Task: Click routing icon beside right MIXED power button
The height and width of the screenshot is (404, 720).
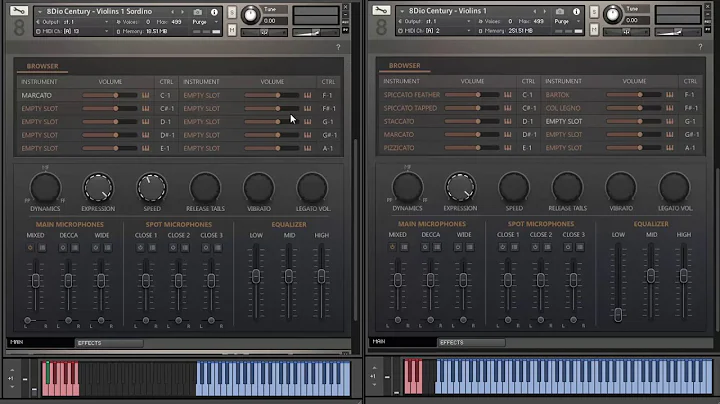Action: tap(404, 247)
